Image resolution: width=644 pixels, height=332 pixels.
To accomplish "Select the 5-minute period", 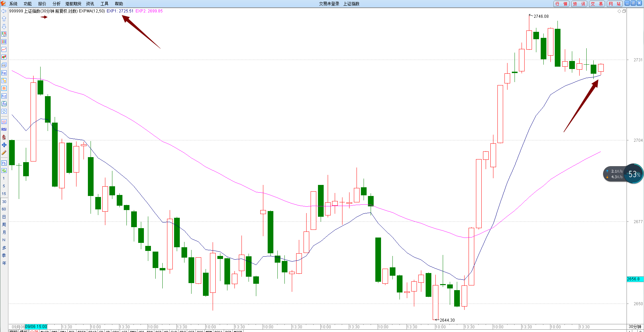I will (4, 186).
